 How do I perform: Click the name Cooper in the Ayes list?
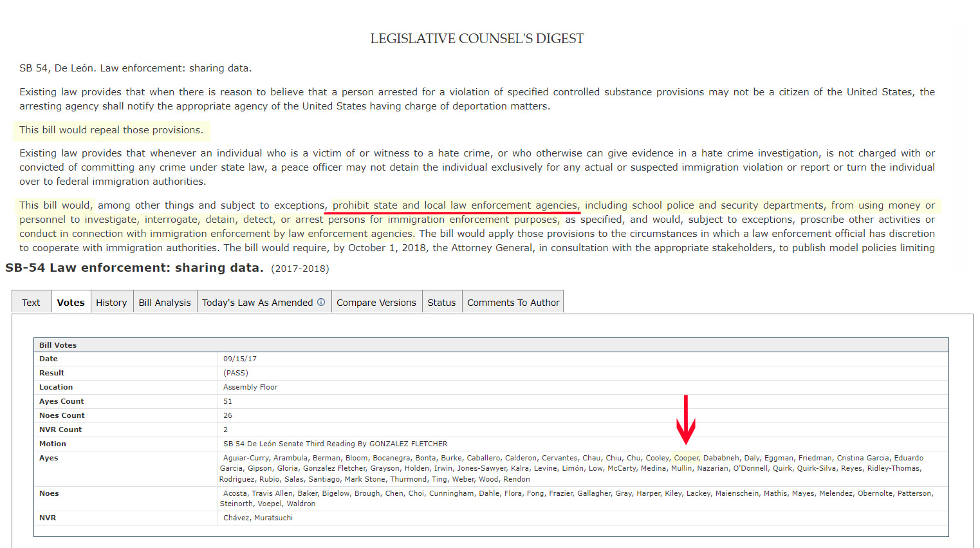686,458
